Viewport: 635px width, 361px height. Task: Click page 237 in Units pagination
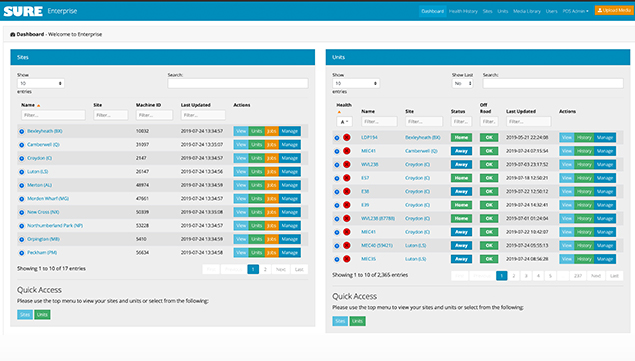coord(578,276)
